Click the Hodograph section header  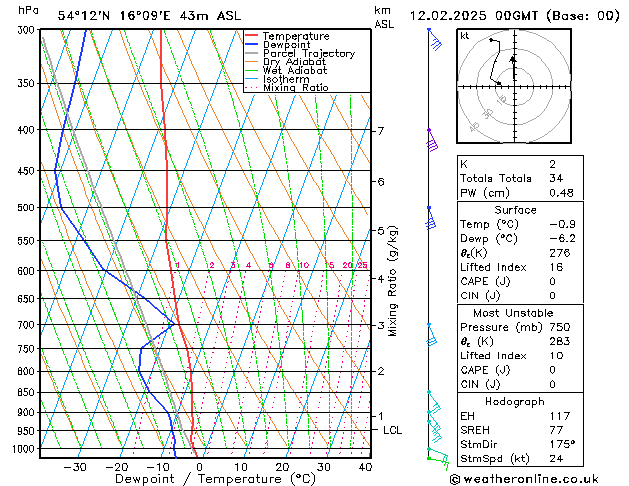point(515,402)
